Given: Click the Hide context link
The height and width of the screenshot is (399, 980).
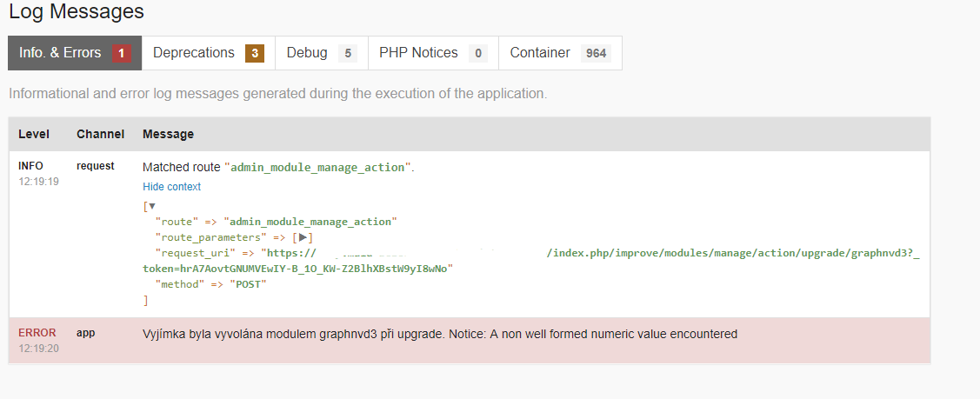Looking at the screenshot, I should click(171, 187).
